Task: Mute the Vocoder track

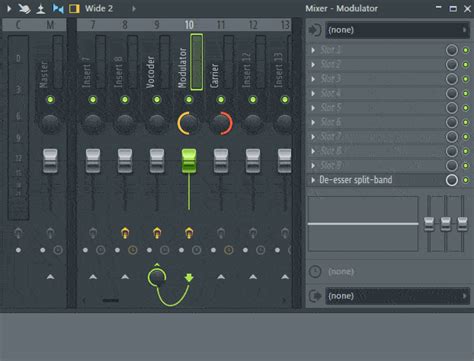Action: pyautogui.click(x=157, y=99)
